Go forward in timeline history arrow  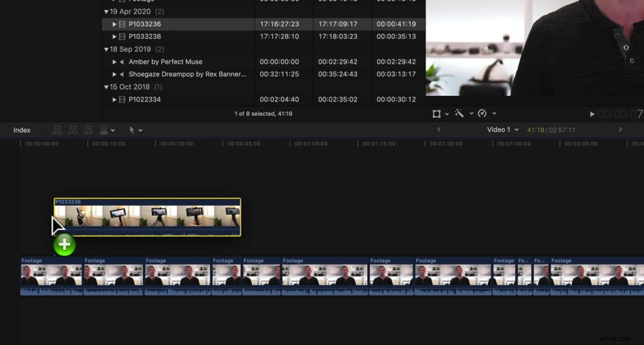point(620,130)
